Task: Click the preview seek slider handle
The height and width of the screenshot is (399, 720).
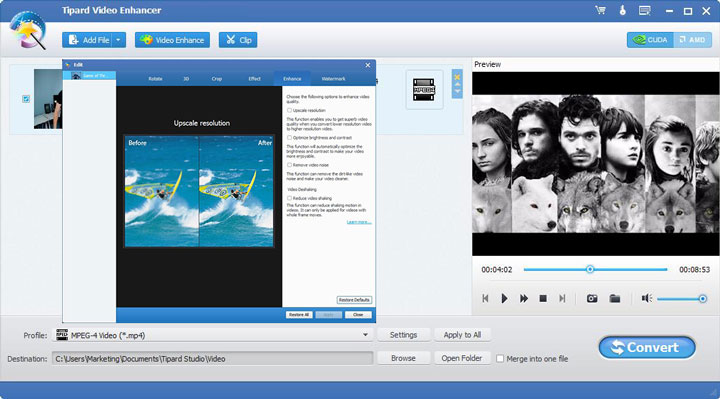Action: click(590, 270)
